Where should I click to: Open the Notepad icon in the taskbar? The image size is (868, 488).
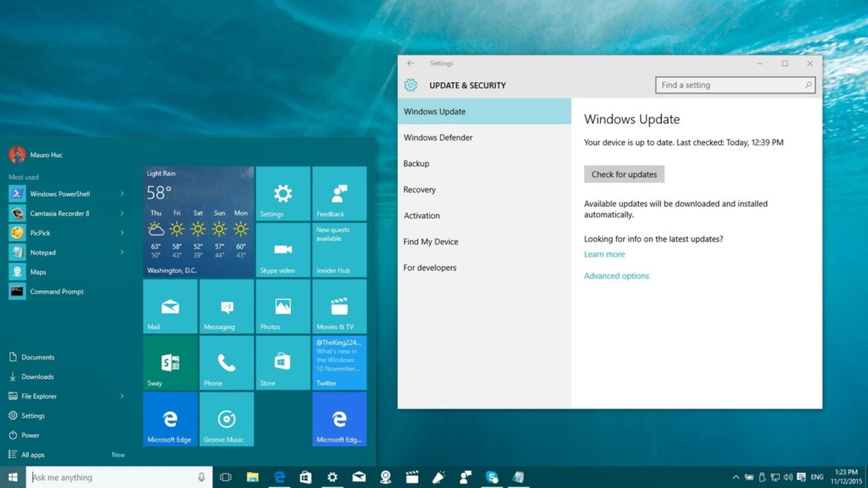(x=518, y=477)
